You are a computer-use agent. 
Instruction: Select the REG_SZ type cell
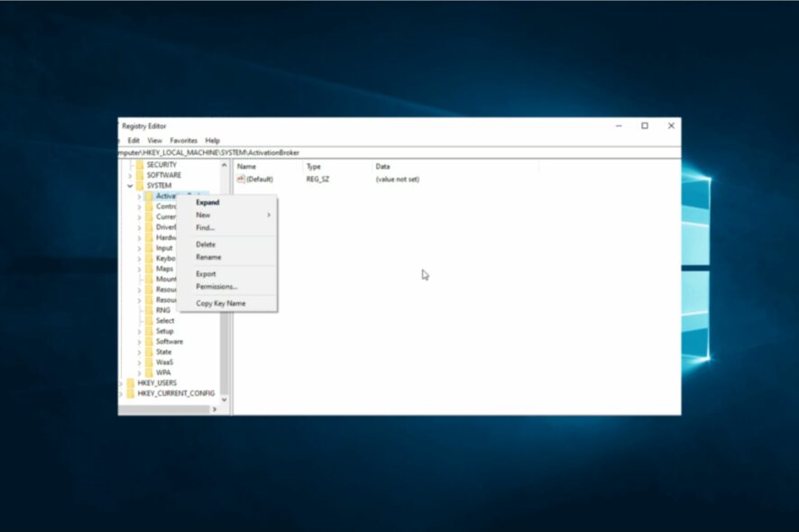(318, 179)
